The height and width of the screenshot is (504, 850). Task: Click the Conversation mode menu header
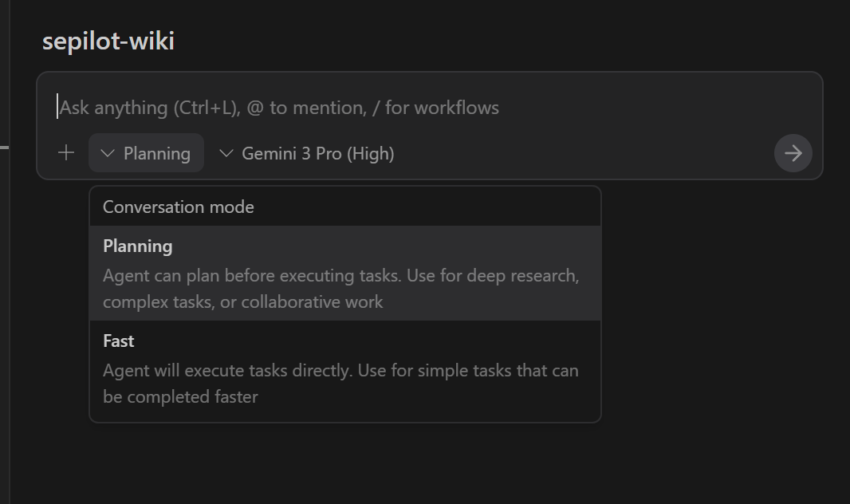pyautogui.click(x=179, y=207)
